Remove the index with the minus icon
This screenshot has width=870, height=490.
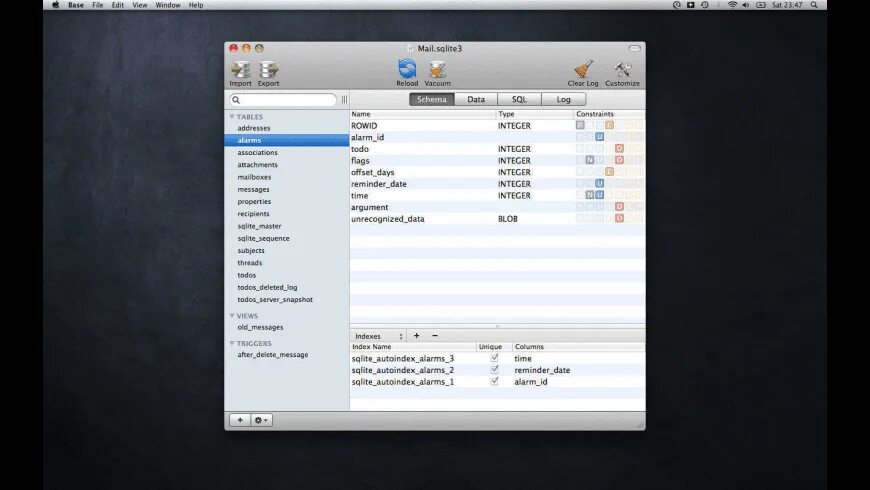[x=435, y=336]
